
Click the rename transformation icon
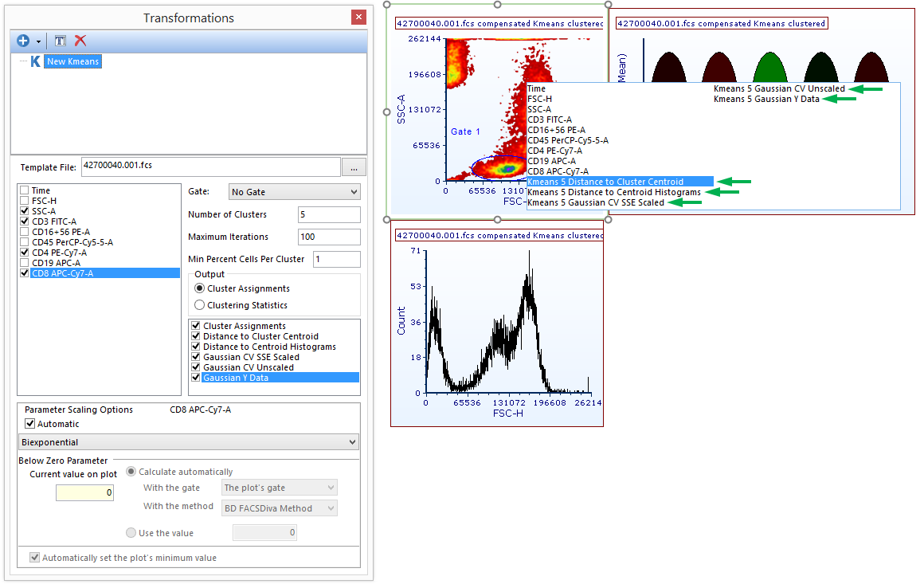[61, 41]
